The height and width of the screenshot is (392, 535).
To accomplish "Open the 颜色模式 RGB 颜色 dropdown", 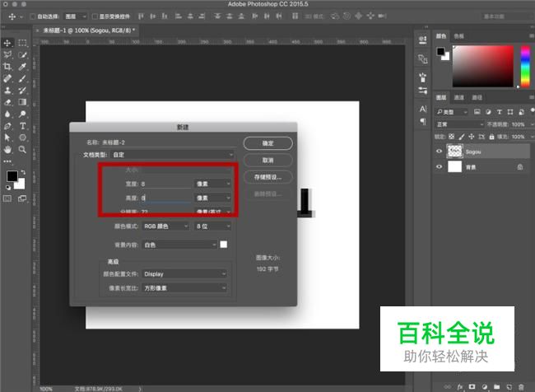I will [165, 226].
